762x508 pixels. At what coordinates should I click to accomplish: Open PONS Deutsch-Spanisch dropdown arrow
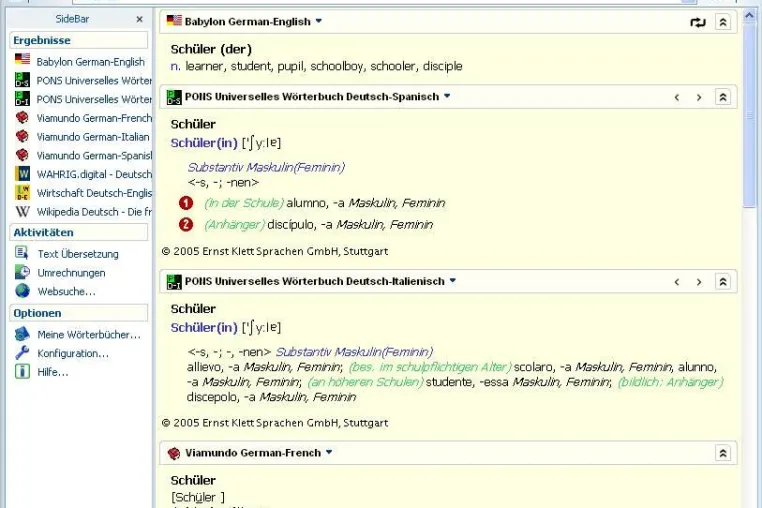447,96
